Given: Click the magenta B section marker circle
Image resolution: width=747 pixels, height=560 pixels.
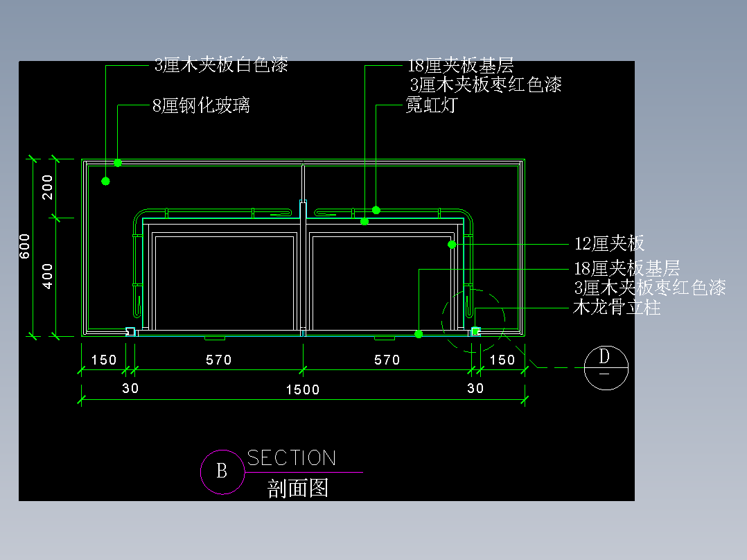Looking at the screenshot, I should pyautogui.click(x=222, y=472).
